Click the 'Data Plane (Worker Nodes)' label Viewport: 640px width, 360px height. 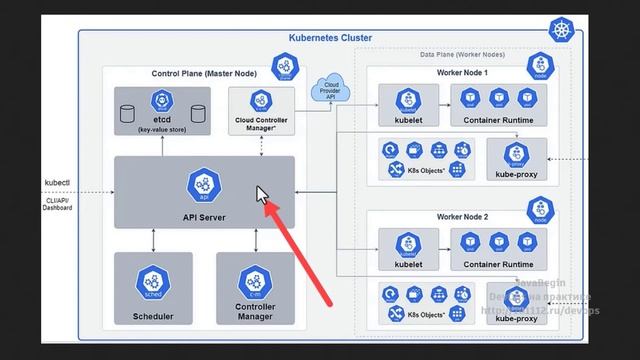[x=462, y=54]
